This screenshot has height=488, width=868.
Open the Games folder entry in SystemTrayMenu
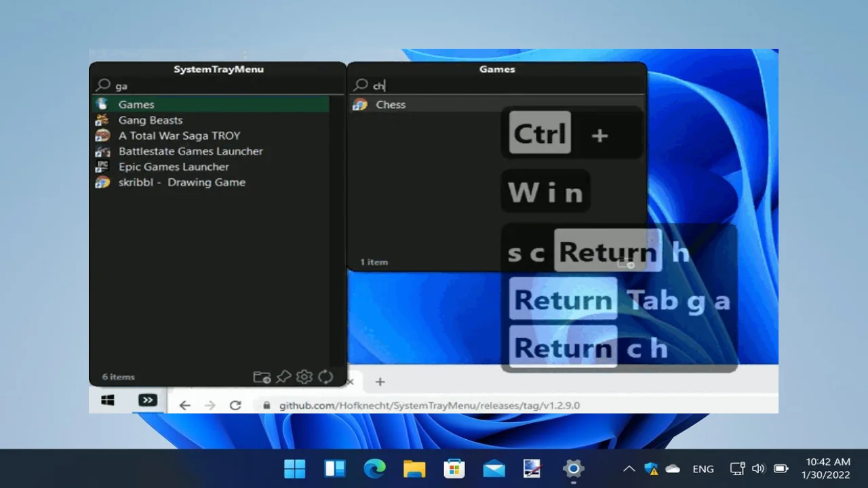click(210, 104)
